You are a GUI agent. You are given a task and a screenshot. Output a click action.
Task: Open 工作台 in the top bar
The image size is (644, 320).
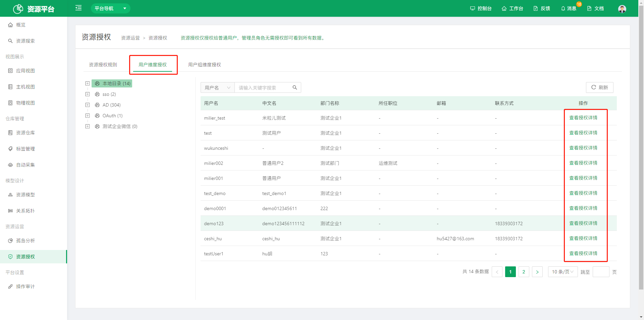512,8
